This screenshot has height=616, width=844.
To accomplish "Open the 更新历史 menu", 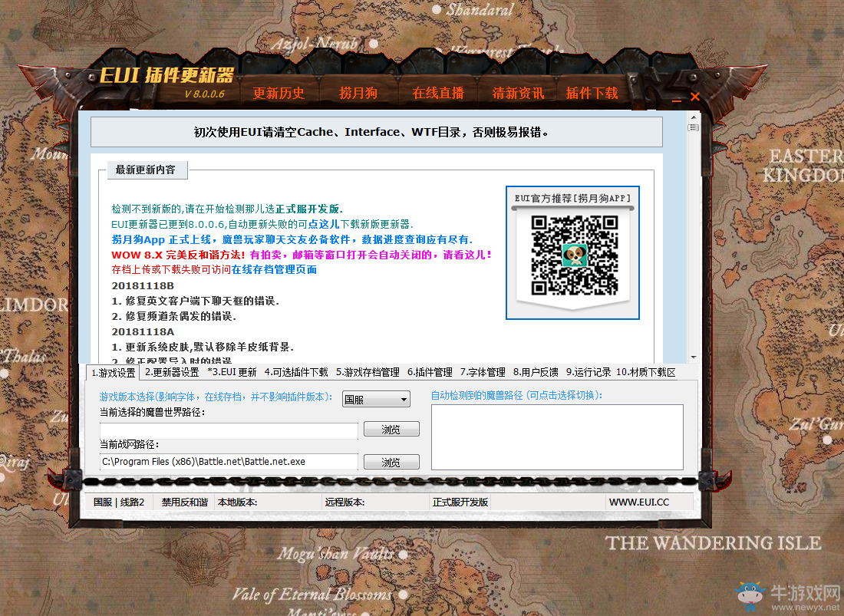I will (x=279, y=93).
